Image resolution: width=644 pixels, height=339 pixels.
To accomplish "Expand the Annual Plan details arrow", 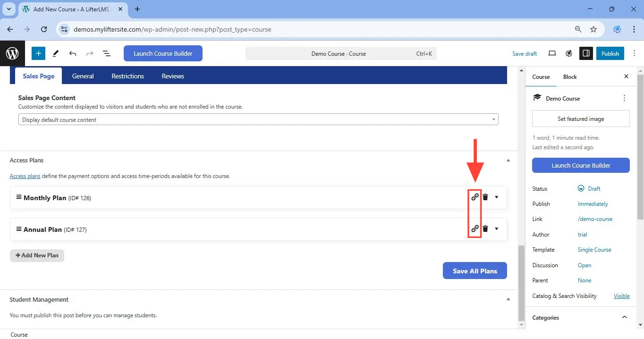I will click(x=496, y=229).
